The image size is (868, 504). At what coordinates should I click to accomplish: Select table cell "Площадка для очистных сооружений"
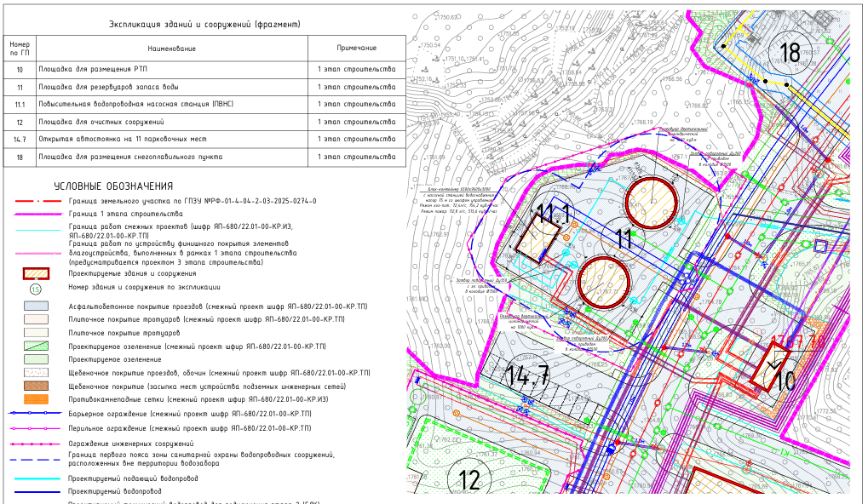171,123
